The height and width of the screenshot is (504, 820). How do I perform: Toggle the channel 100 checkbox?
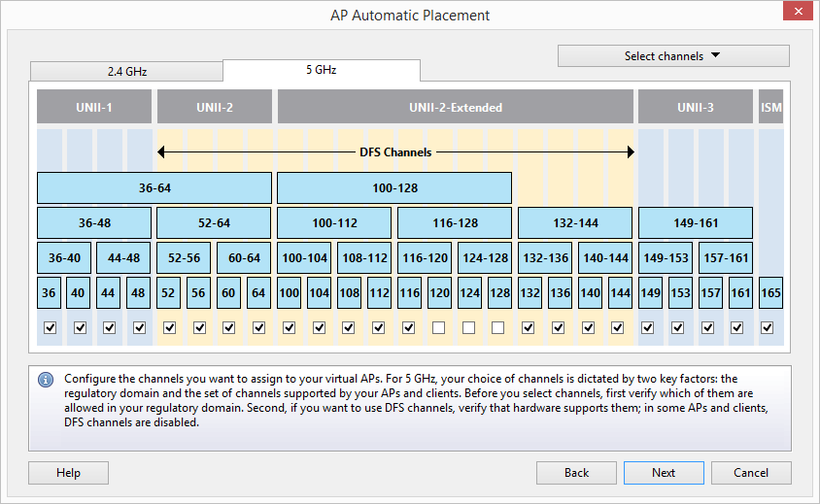pos(290,328)
